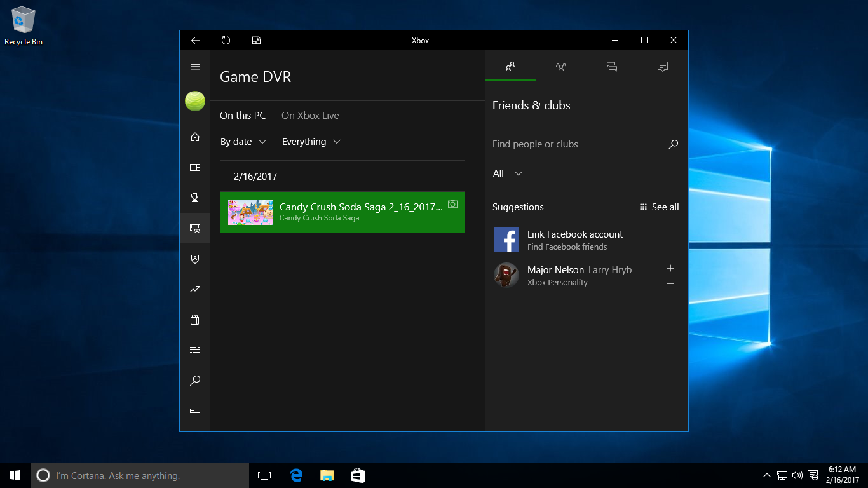This screenshot has width=868, height=488.
Task: Remove Major Nelson suggestion with minus icon
Action: pos(670,283)
